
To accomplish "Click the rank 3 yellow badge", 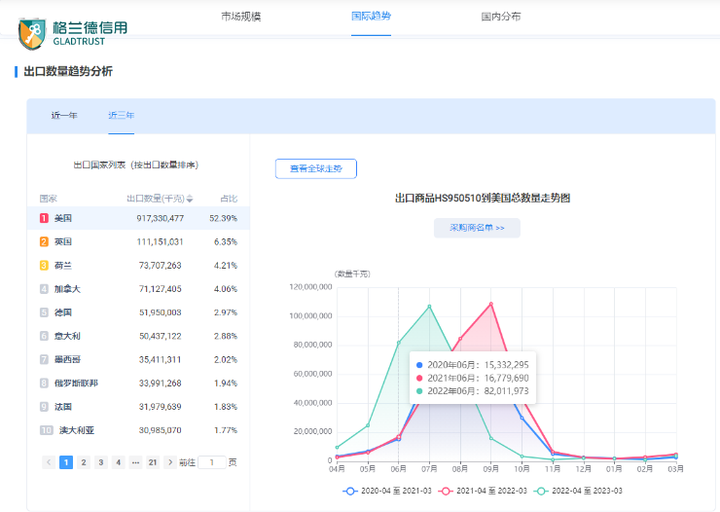I will [x=44, y=265].
